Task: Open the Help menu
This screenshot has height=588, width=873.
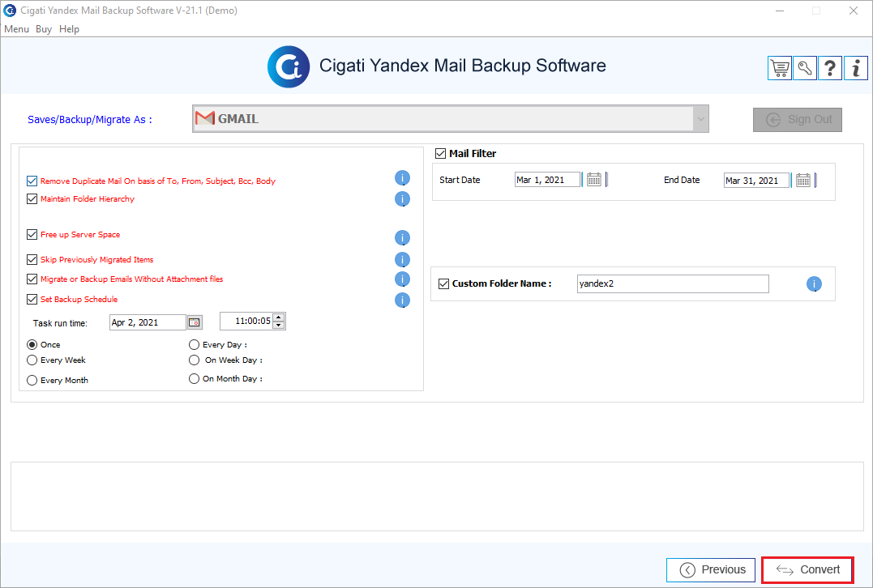Action: point(69,29)
